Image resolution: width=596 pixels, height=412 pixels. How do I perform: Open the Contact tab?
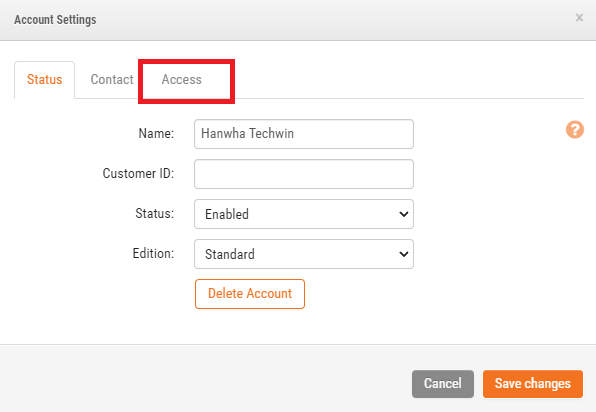click(x=112, y=79)
